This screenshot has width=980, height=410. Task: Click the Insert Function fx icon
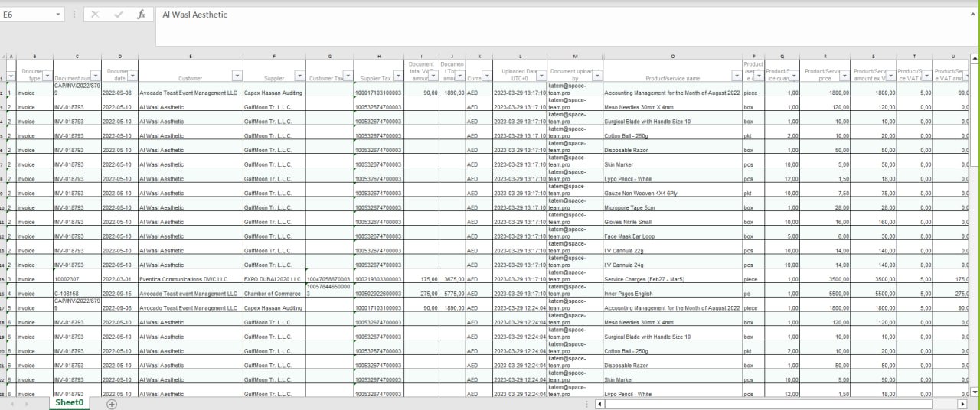pos(142,15)
